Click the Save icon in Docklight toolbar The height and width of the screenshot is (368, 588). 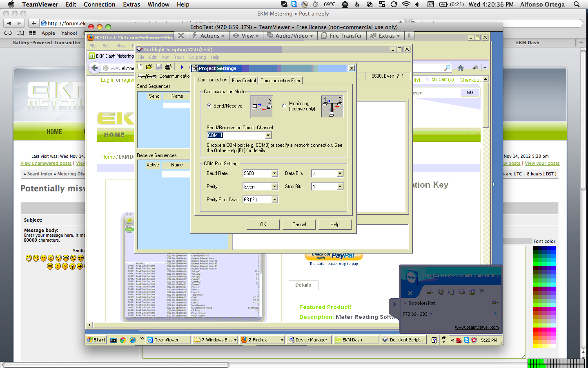click(x=159, y=67)
